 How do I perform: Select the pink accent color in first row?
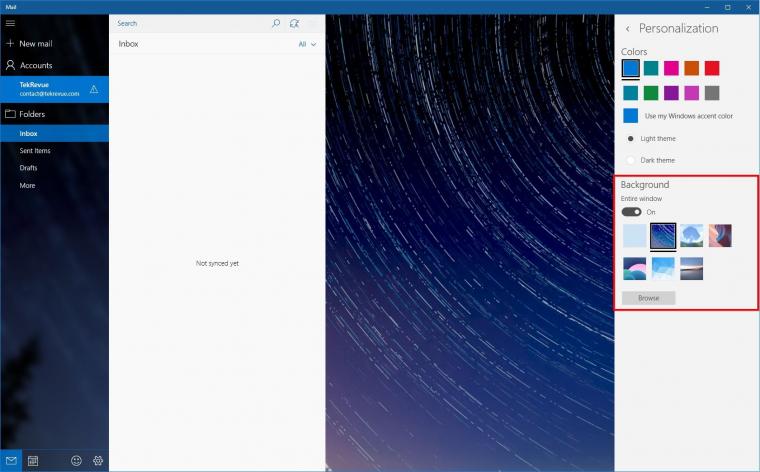(x=671, y=68)
